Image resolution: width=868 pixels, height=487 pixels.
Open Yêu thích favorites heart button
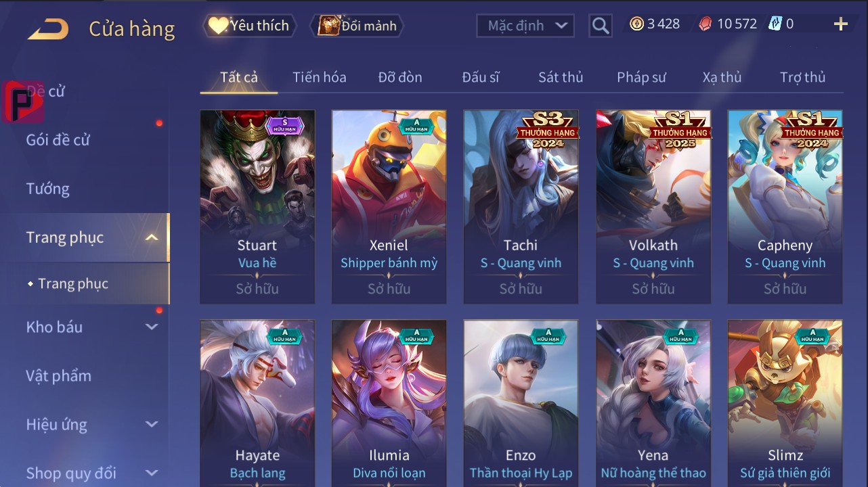click(248, 26)
